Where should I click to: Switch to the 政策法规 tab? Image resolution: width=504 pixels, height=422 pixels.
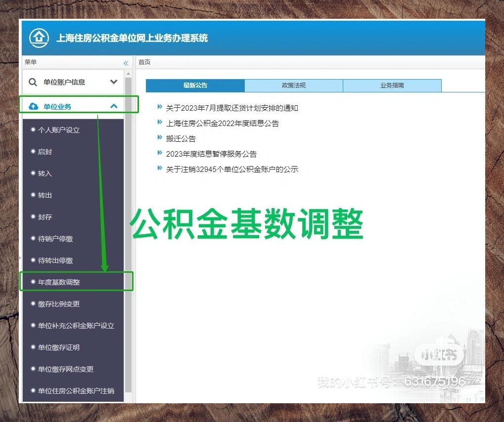(294, 85)
